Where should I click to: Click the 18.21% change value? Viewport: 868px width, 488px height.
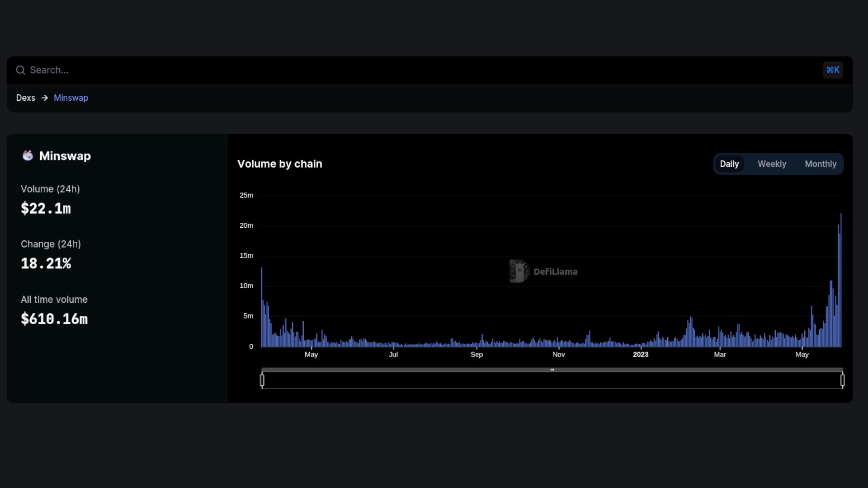tap(46, 264)
